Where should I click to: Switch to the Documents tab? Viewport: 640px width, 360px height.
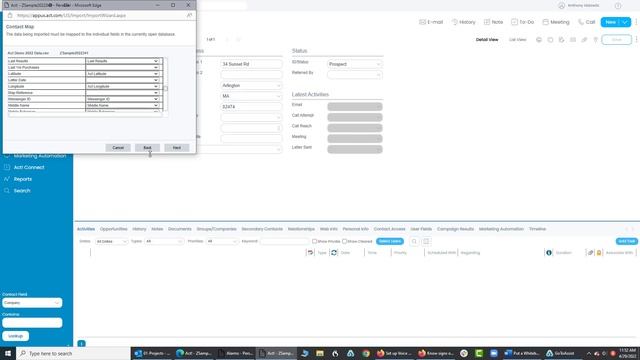click(x=180, y=229)
